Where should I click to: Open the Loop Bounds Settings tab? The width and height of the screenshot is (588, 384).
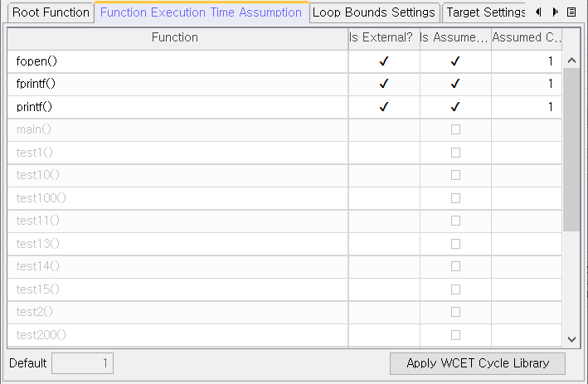coord(374,12)
